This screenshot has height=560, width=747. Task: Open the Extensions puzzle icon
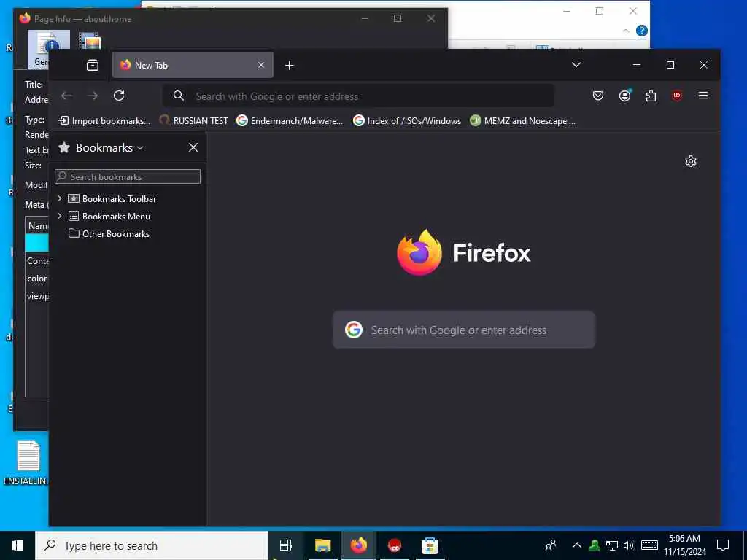651,96
